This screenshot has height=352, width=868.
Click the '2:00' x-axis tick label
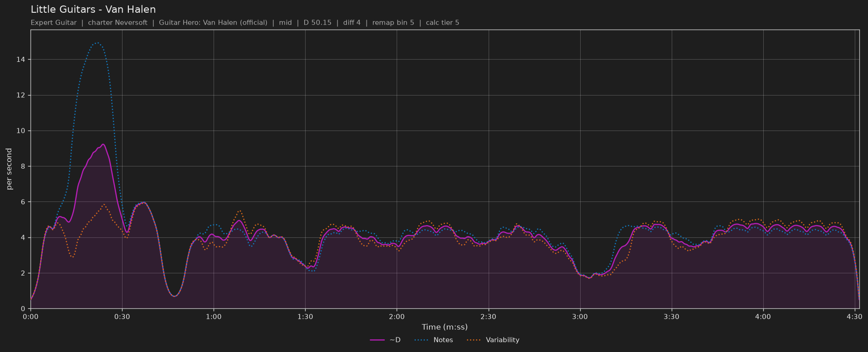(397, 317)
